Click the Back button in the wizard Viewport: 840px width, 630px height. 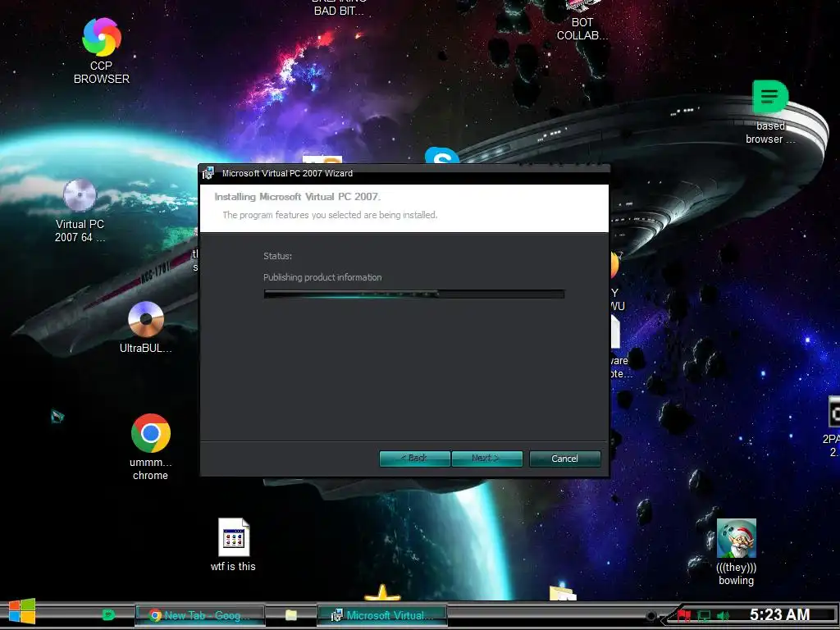[x=414, y=459]
